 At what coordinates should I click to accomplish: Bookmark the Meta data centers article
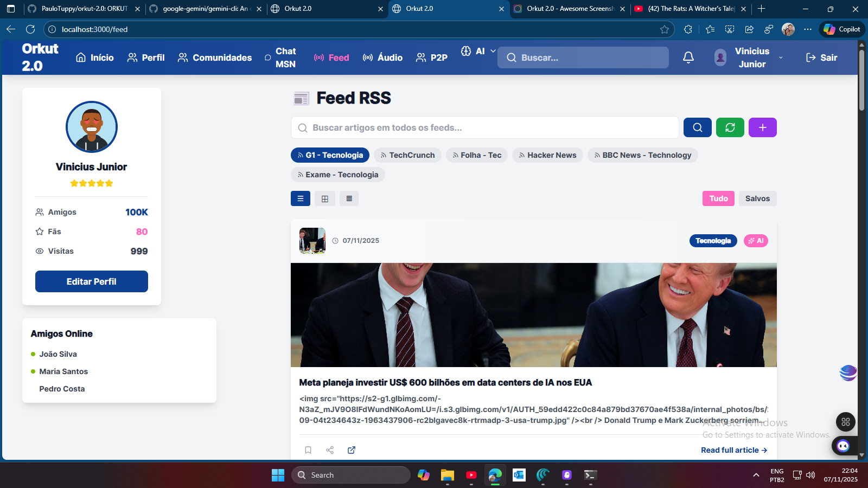(308, 450)
